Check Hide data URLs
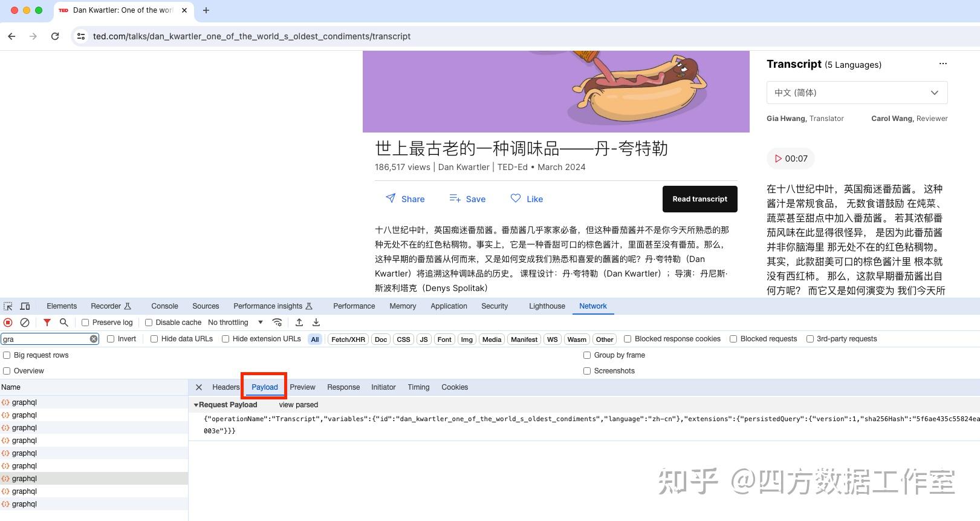Screen dimensions: 980x521 tap(154, 339)
